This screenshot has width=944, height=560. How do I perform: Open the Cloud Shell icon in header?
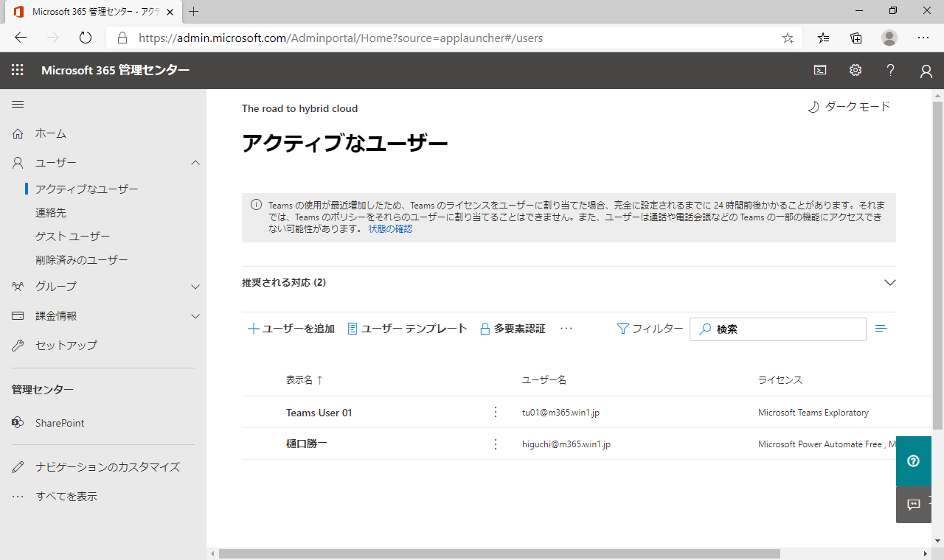pyautogui.click(x=819, y=70)
